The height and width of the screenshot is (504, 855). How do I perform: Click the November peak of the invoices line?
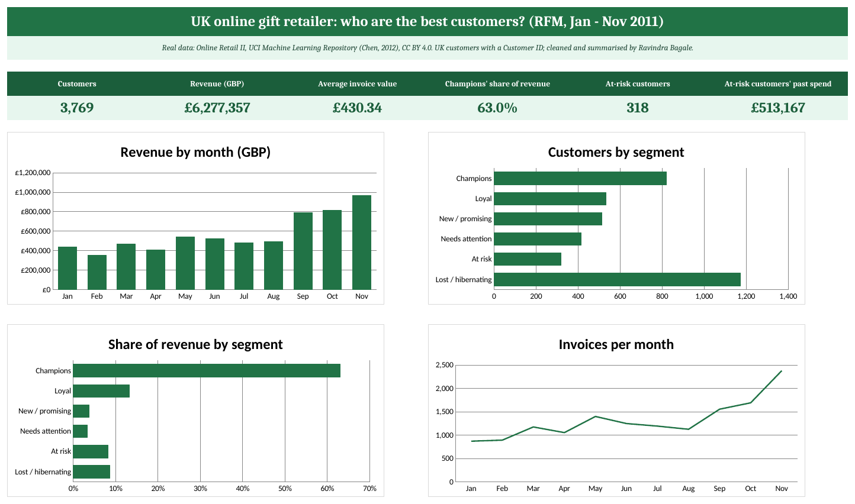[782, 371]
